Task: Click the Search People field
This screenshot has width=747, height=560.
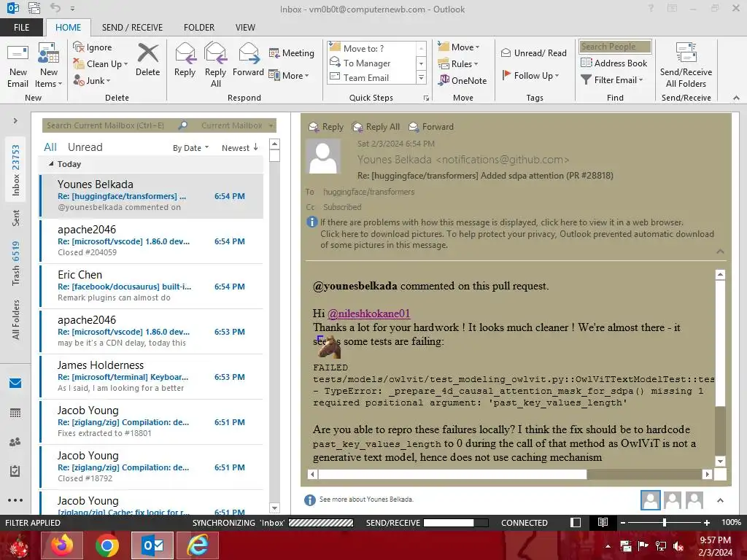Action: (x=615, y=47)
